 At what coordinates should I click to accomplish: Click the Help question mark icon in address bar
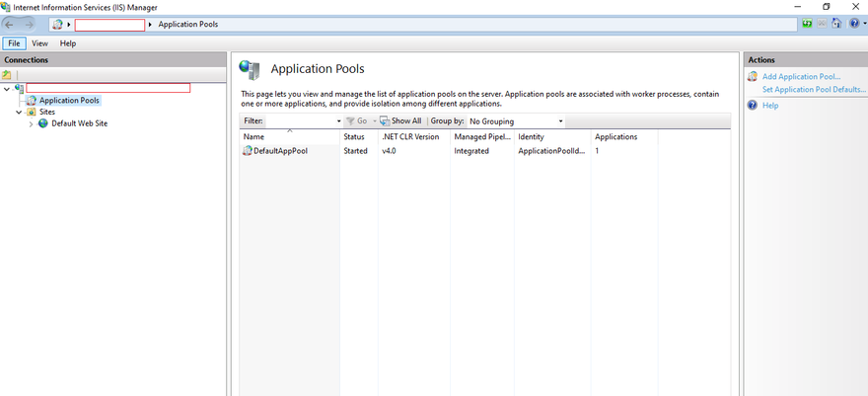click(x=852, y=24)
